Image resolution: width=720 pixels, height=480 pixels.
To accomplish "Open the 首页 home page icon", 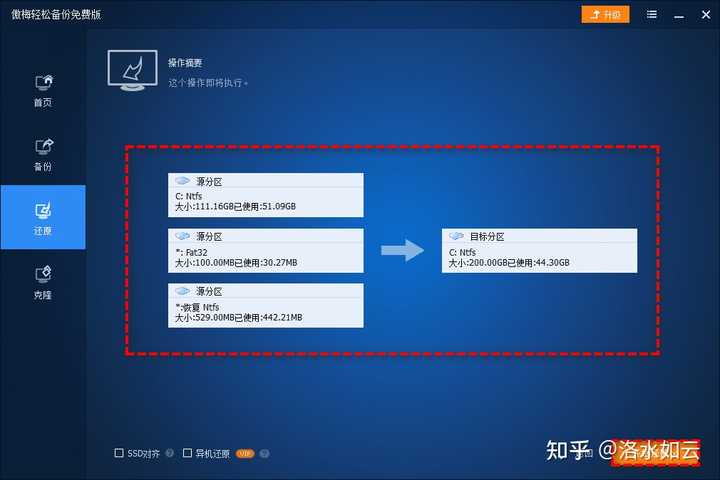I will coord(43,88).
